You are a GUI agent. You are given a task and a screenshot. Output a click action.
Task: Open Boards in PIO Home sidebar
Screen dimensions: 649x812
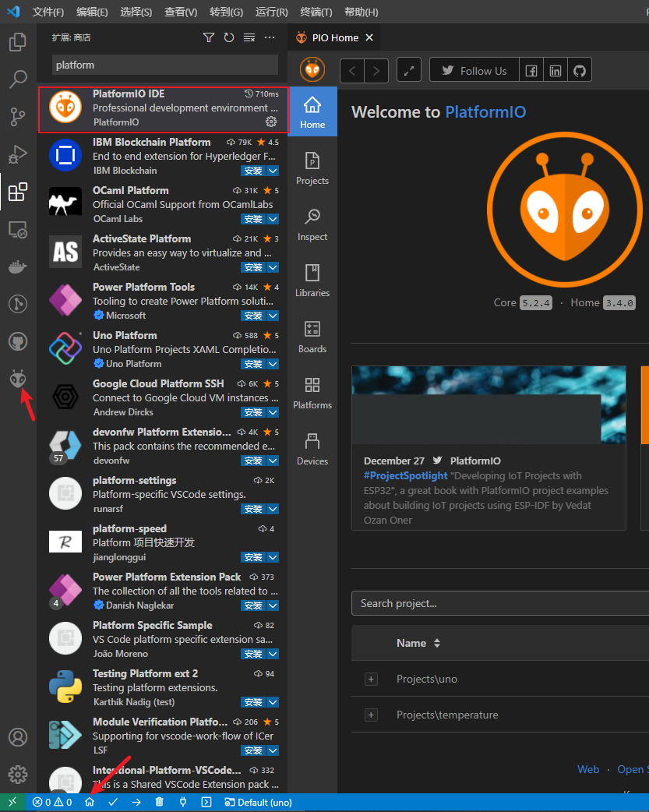tap(312, 337)
